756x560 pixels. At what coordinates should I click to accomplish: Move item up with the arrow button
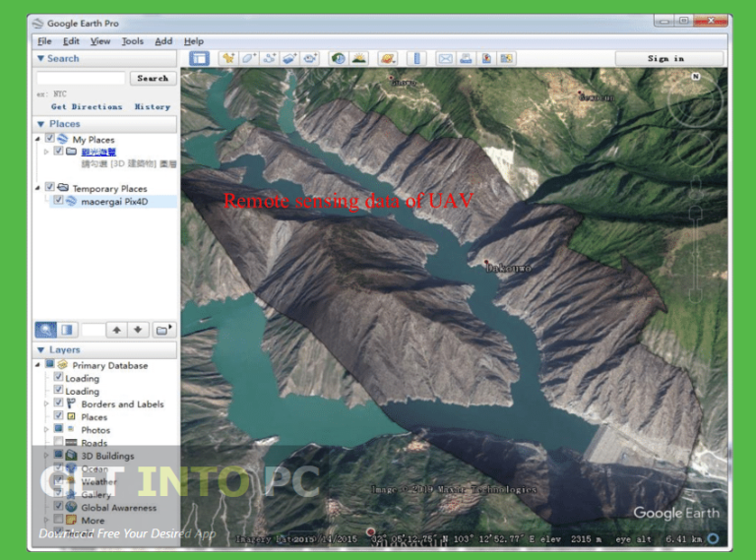[117, 330]
